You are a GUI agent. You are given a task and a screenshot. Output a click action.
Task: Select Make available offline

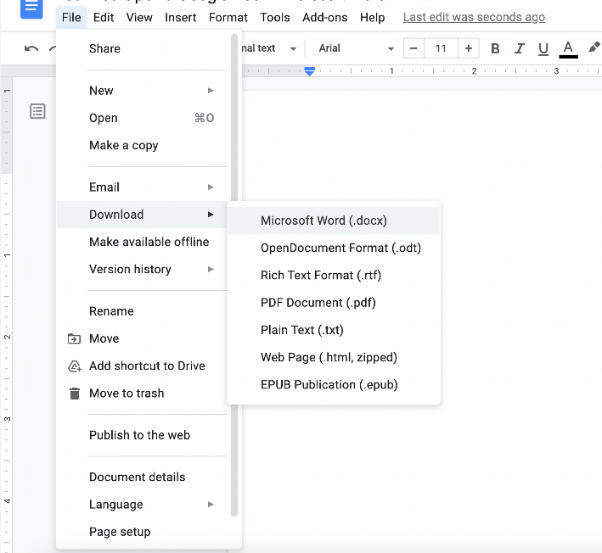(143, 242)
